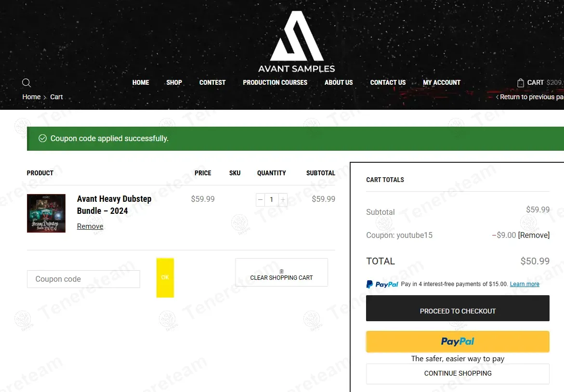
Task: Click the 'Coupon: youtube15' label
Action: [x=399, y=235]
